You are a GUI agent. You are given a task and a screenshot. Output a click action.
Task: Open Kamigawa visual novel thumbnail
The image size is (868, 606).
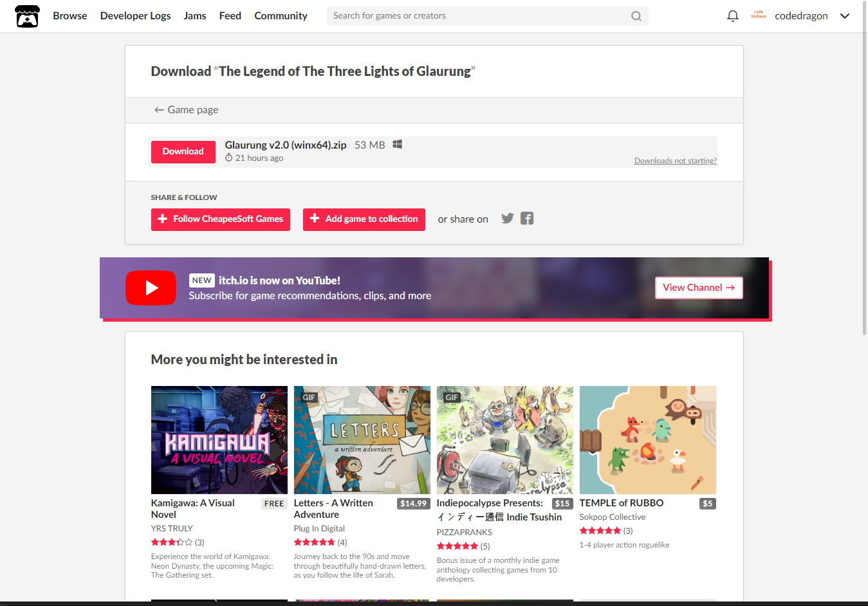[219, 440]
